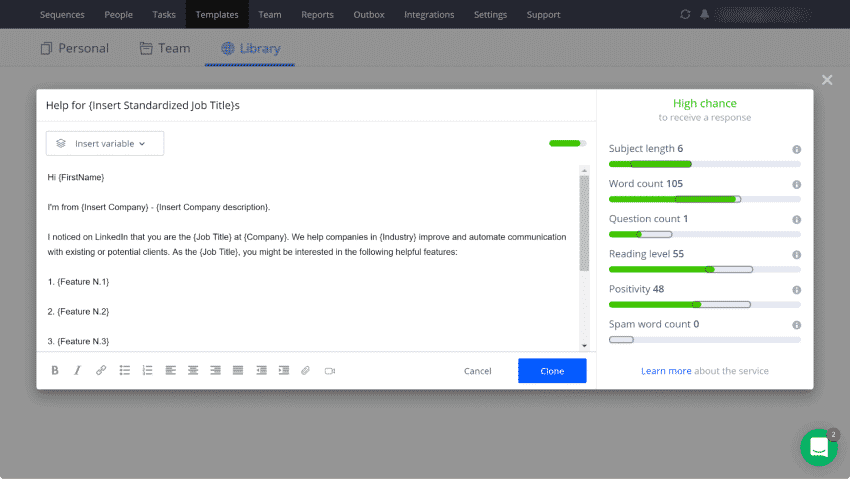Image resolution: width=850 pixels, height=479 pixels.
Task: Click the '2. {Feature N.2}' line
Action: [79, 312]
